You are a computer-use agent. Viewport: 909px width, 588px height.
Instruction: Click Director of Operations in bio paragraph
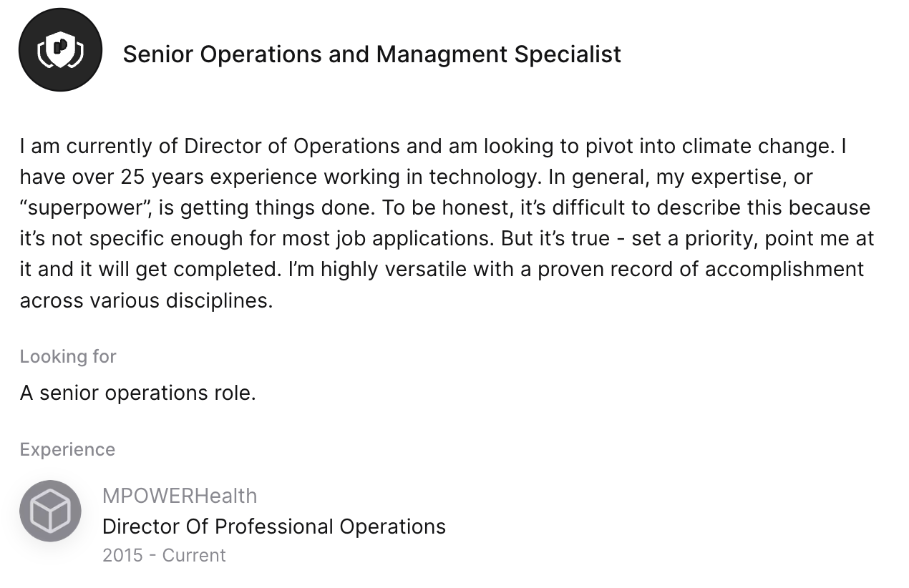click(292, 146)
